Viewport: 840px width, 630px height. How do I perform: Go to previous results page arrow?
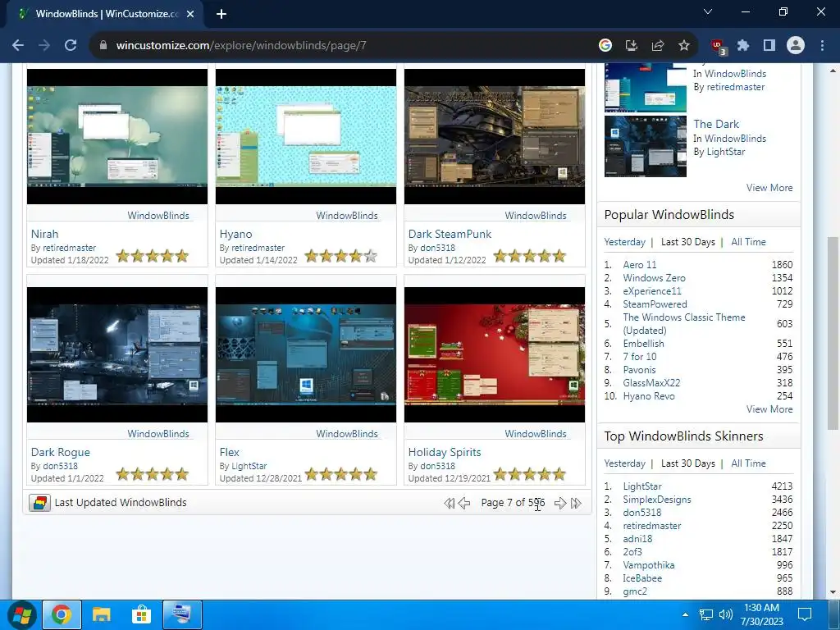click(x=464, y=503)
